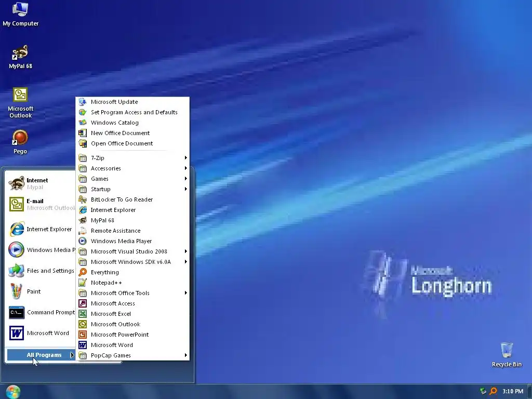Image resolution: width=532 pixels, height=399 pixels.
Task: Expand Microsoft Windows SDK v6.0A submenu arrow
Action: [185, 262]
